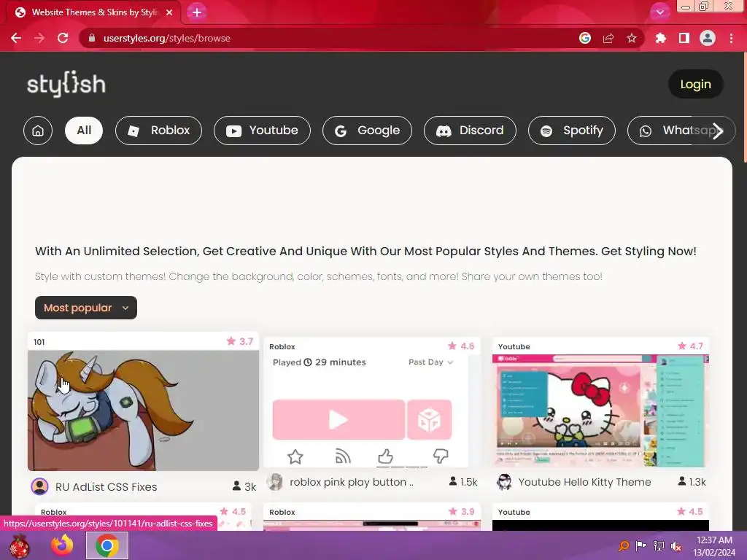Open the network tray icon
The width and height of the screenshot is (747, 560).
coord(659,545)
